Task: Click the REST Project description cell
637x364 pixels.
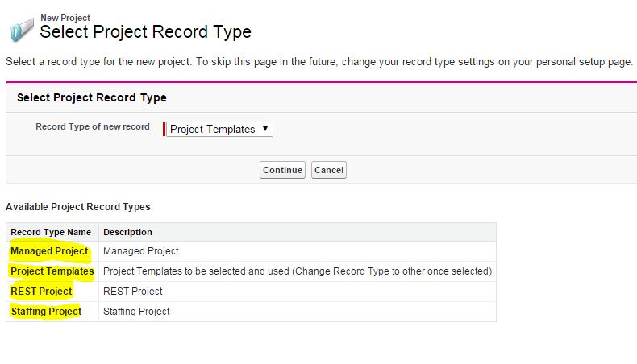Action: 133,292
